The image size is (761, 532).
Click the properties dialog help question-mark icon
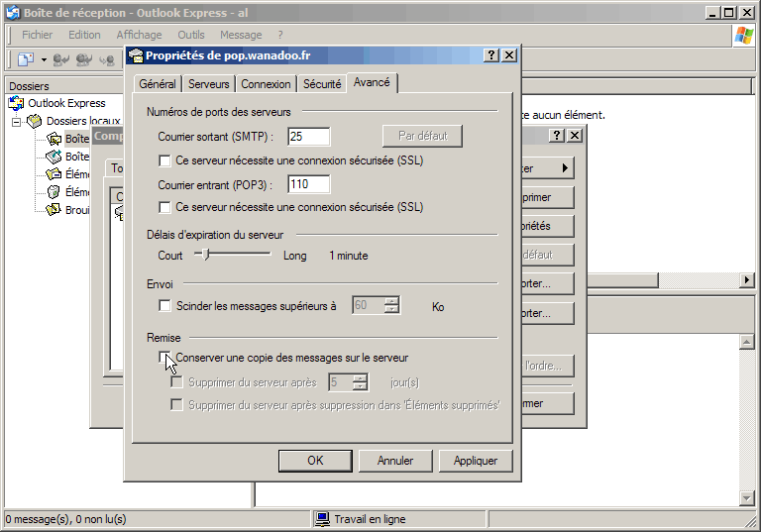pyautogui.click(x=491, y=55)
